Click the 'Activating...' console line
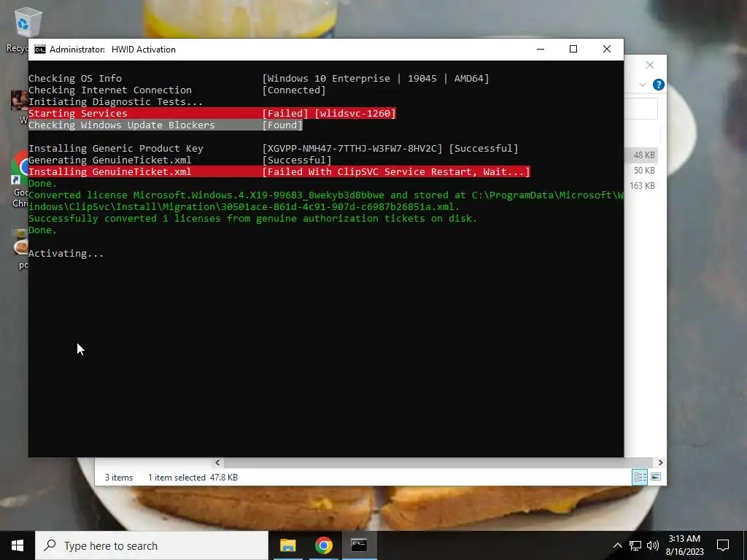Screen dimensions: 747x560 pos(66,254)
